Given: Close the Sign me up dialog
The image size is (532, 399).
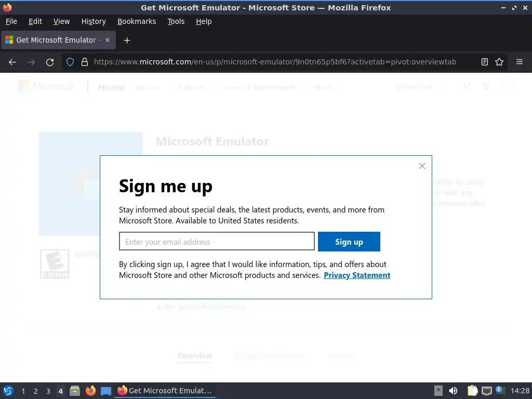Looking at the screenshot, I should coord(422,166).
